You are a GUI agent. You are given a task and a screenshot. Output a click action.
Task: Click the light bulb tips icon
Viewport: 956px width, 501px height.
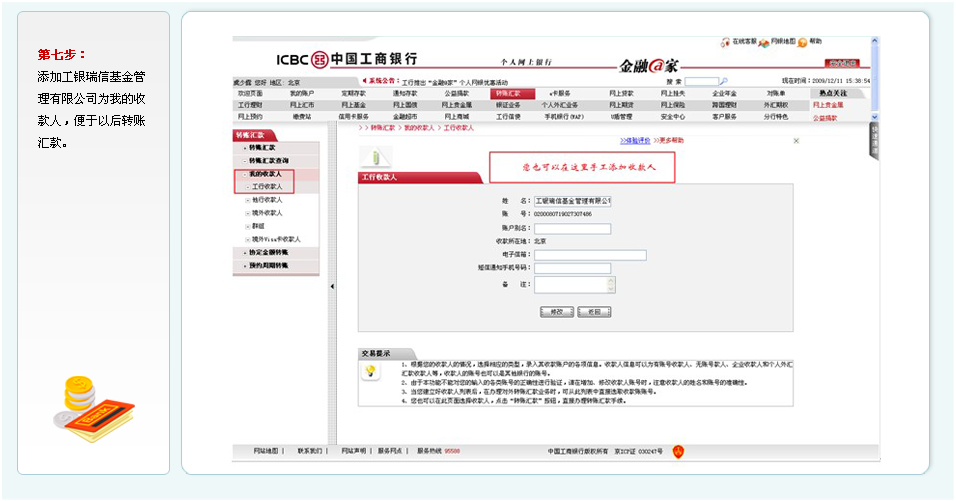click(x=370, y=371)
